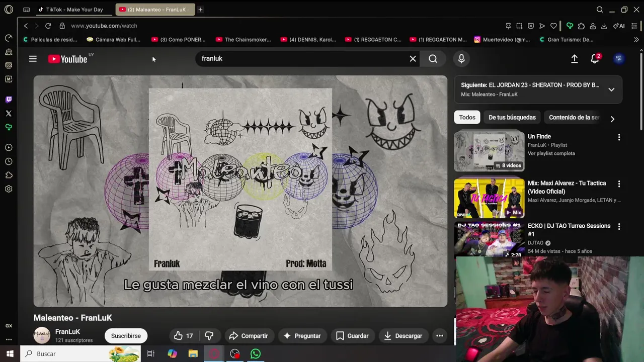This screenshot has width=644, height=362.
Task: Select the Maleanteo - FranLuK tab
Action: (x=155, y=10)
